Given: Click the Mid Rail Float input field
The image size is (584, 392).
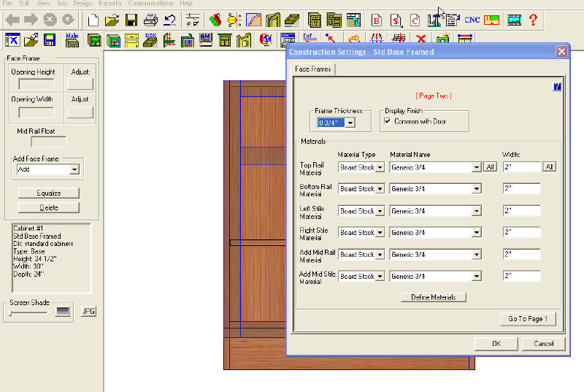Looking at the screenshot, I should click(49, 142).
